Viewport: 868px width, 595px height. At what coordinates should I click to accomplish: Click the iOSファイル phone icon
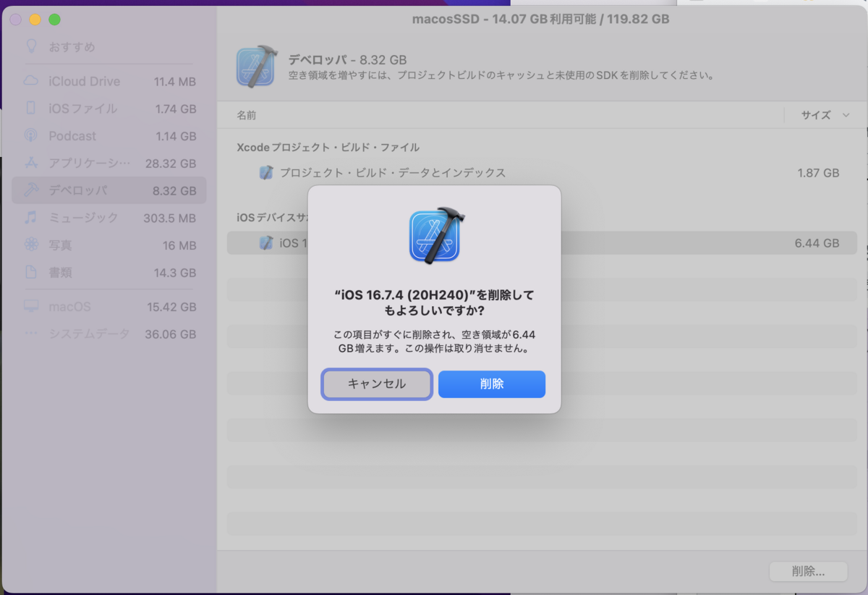[x=31, y=109]
